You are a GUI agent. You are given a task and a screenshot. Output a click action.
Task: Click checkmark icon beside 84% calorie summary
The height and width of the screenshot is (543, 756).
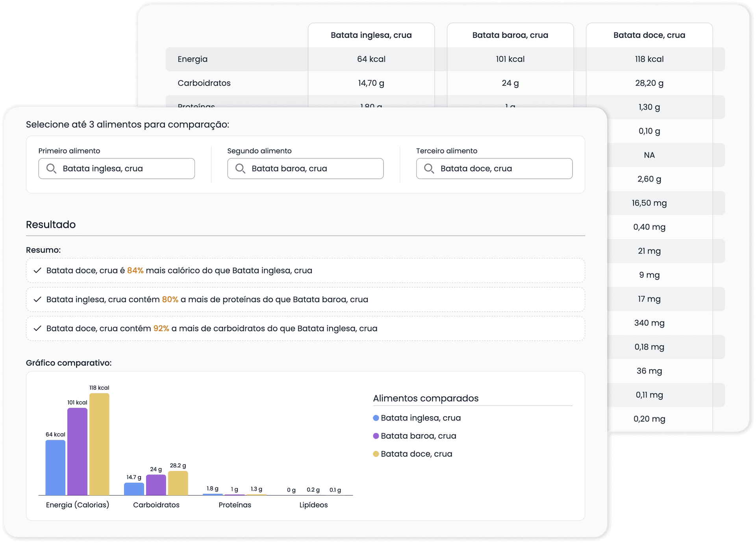[37, 270]
